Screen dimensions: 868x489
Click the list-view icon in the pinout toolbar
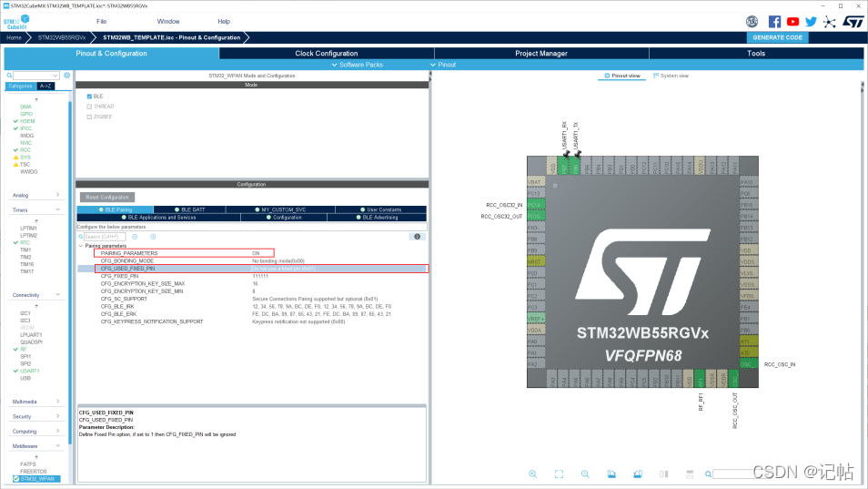(x=690, y=474)
